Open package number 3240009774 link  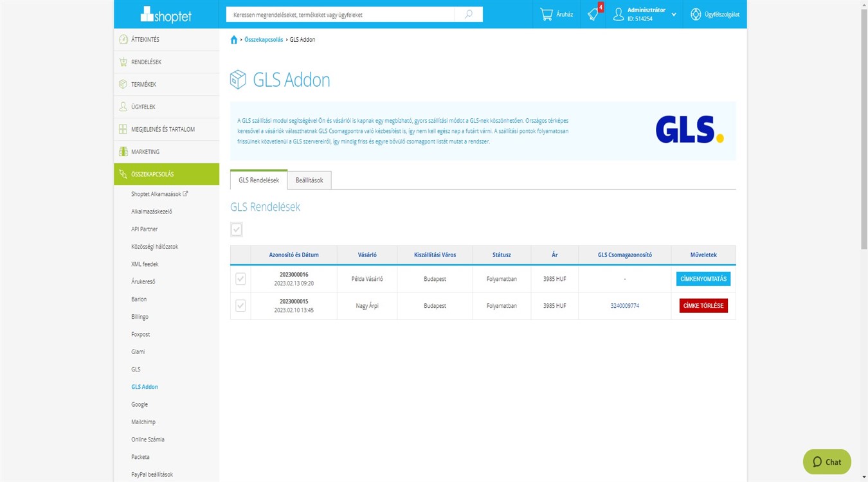pyautogui.click(x=625, y=306)
